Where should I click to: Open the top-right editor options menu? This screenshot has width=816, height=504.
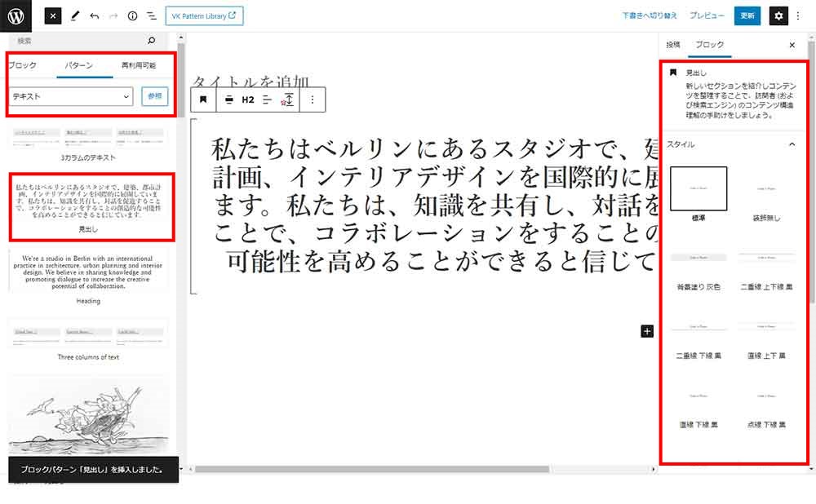[x=799, y=15]
